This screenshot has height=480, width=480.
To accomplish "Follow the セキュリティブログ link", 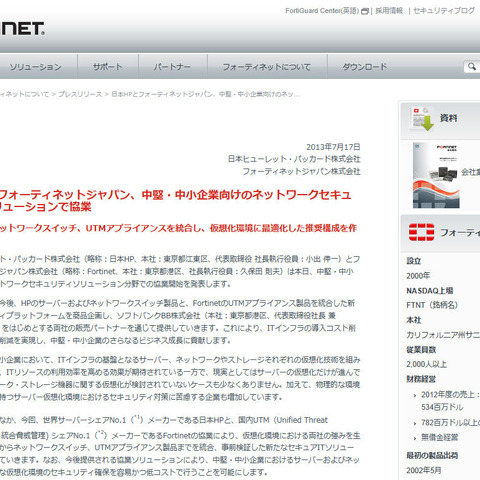I will [x=444, y=11].
